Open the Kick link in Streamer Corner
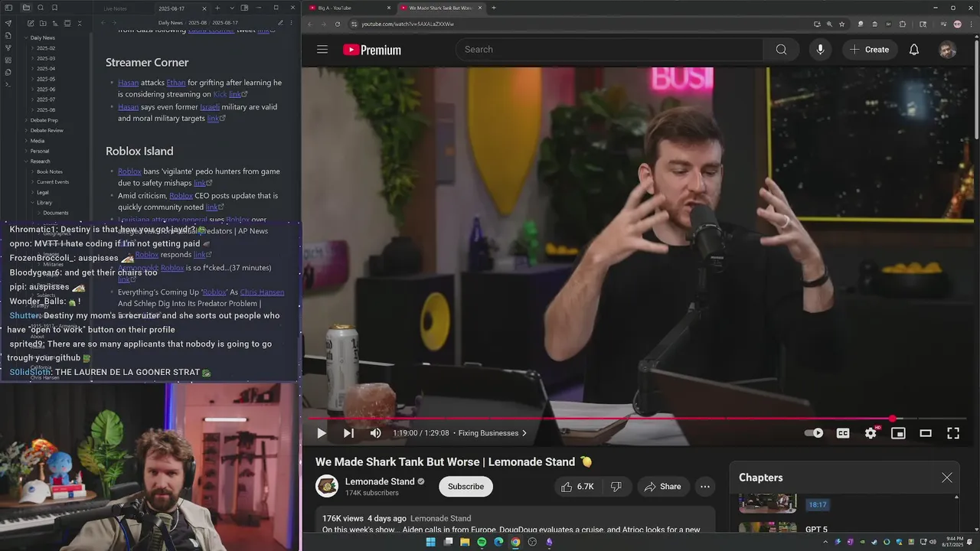Image resolution: width=980 pixels, height=551 pixels. [x=220, y=94]
